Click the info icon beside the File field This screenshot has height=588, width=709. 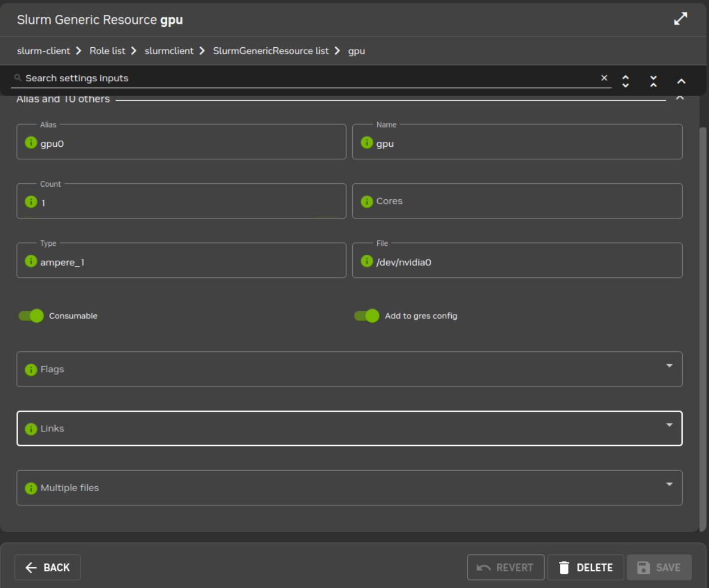click(367, 261)
